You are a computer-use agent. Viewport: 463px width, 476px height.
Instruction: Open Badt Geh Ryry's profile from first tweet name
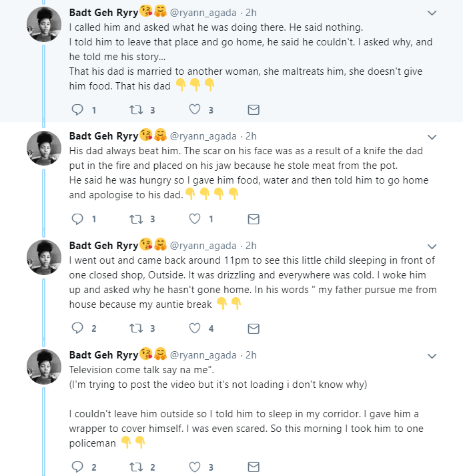click(103, 13)
